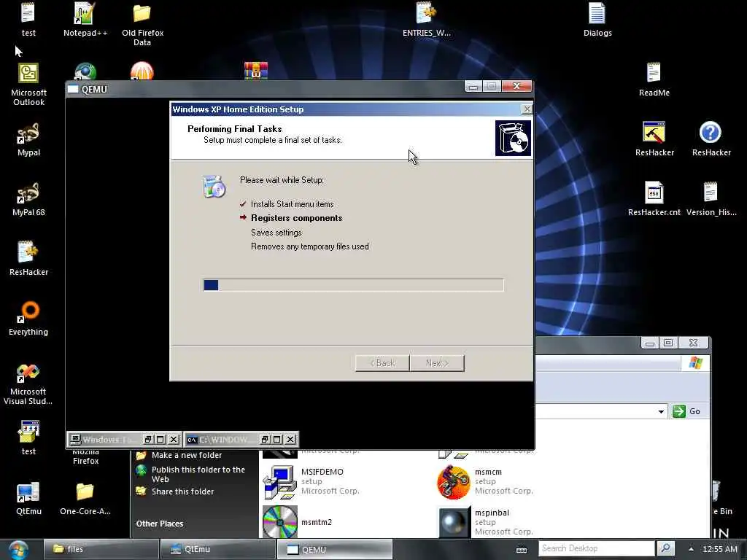Switch to QtEmu taskbar button
Viewport: 747px width, 560px height.
pos(217,549)
